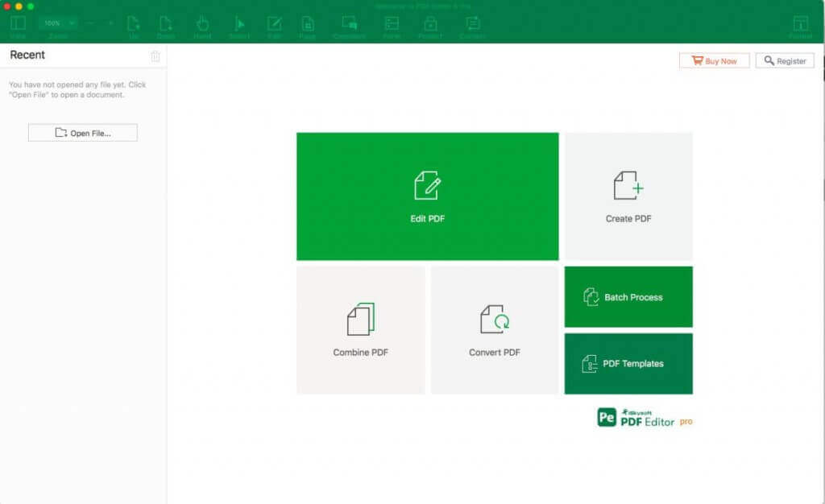825x504 pixels.
Task: Minimize window with yellow button
Action: [19, 6]
